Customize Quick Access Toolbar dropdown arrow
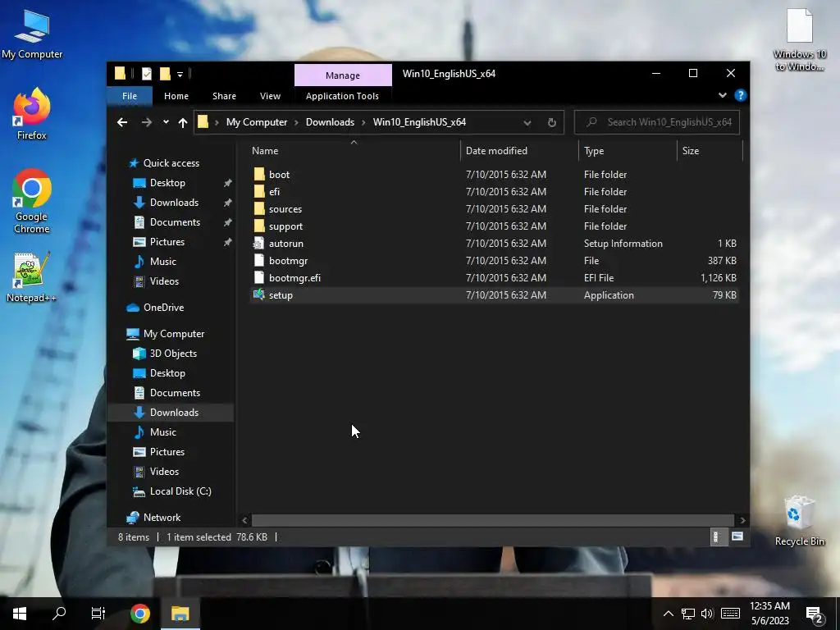840x630 pixels. (x=180, y=74)
